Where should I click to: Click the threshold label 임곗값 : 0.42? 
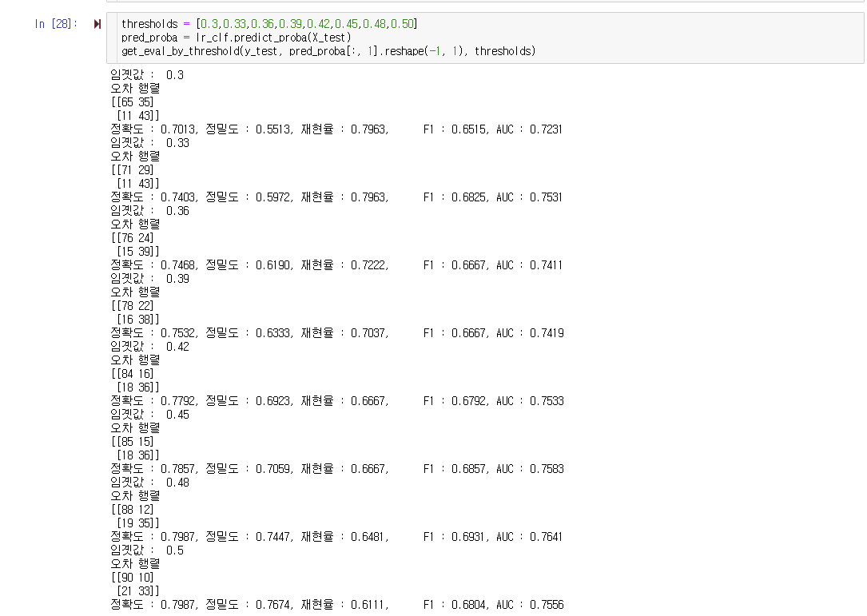coord(150,347)
